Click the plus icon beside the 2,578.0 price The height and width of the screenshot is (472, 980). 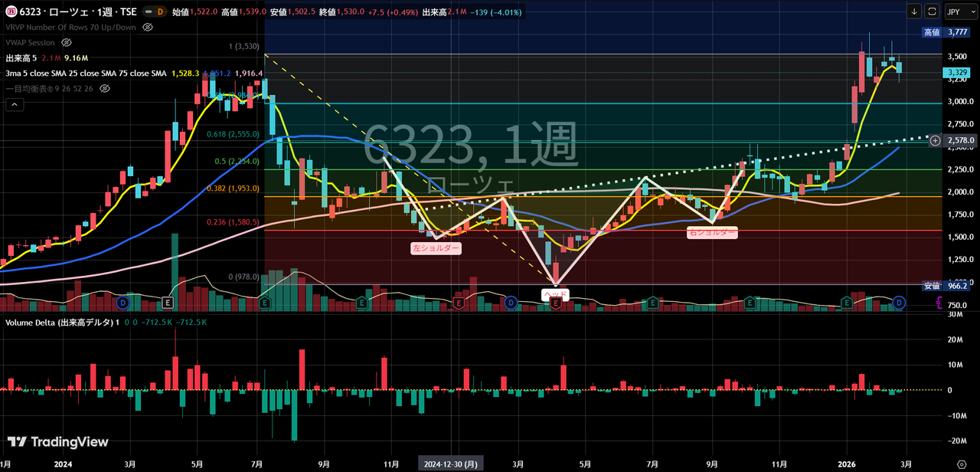(x=935, y=140)
